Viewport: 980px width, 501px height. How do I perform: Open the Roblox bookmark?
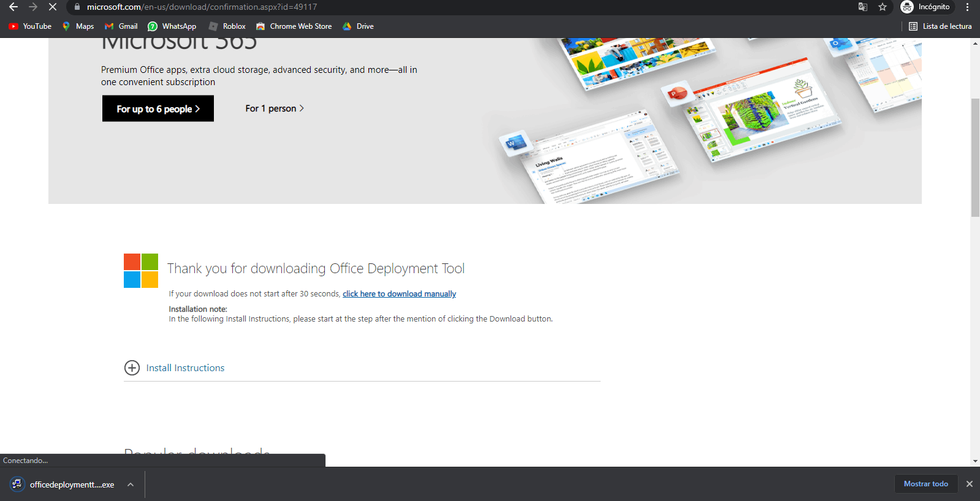227,26
